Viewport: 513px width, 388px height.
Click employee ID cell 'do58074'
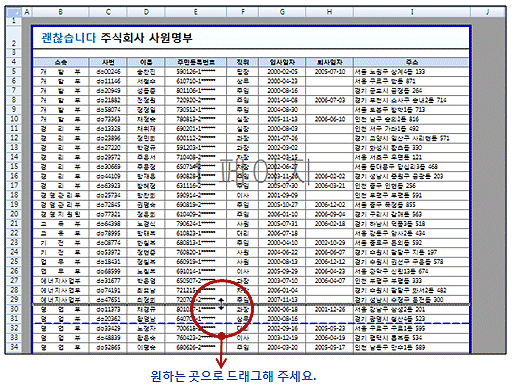pyautogui.click(x=108, y=110)
